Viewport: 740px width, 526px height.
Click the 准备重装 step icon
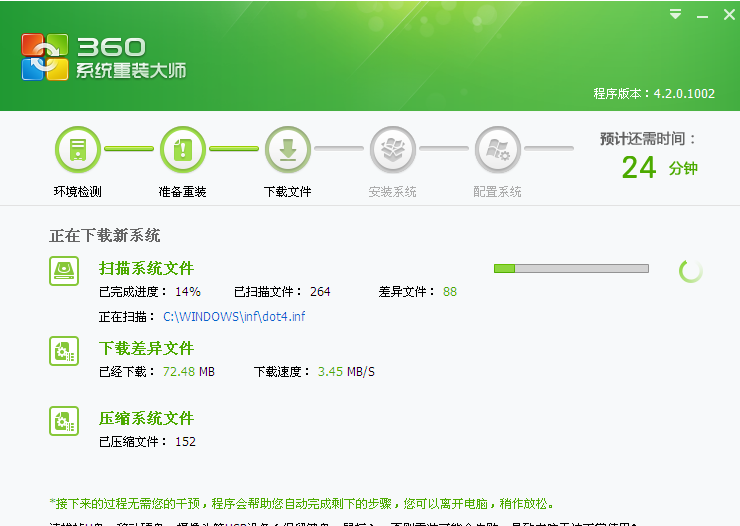click(x=183, y=150)
